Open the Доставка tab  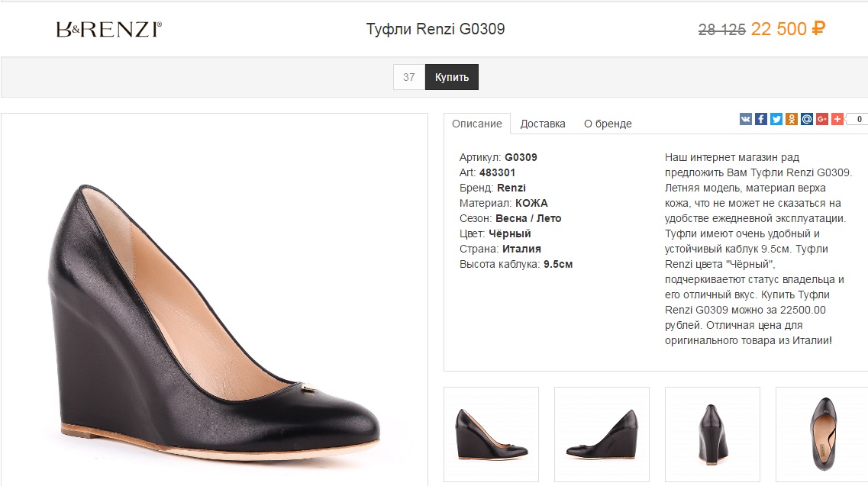point(543,124)
